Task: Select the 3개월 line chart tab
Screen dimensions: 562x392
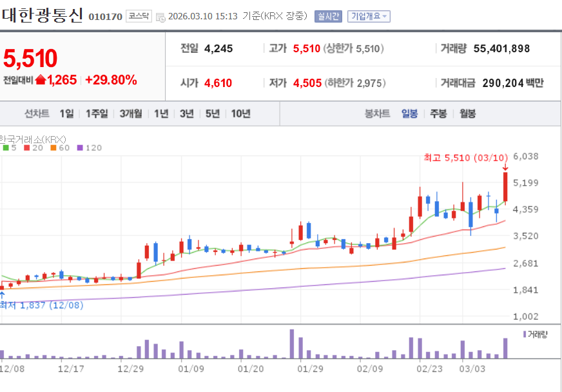Action: pos(131,113)
